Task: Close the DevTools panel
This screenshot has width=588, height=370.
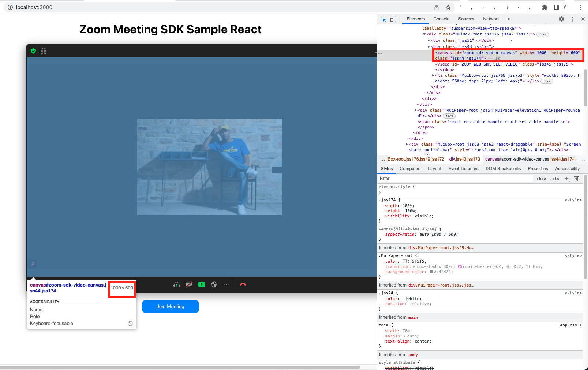Action: point(583,19)
